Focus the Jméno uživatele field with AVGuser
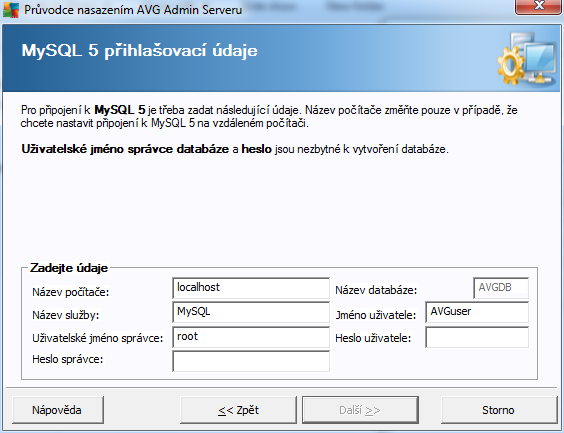 point(477,312)
